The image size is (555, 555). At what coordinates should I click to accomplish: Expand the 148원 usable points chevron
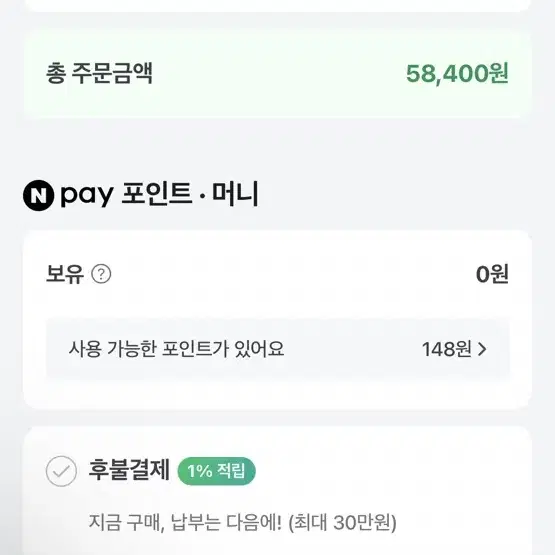pos(482,349)
